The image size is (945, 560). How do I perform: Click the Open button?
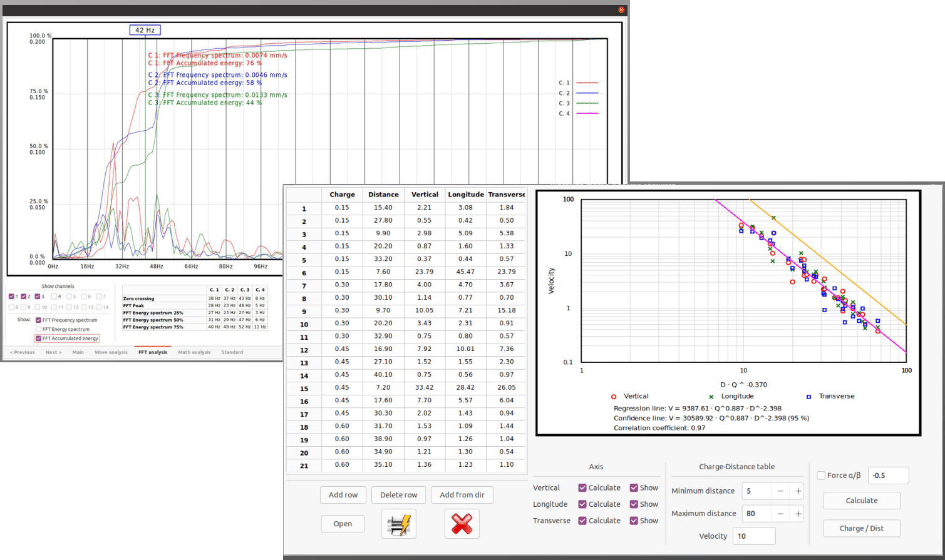[343, 524]
